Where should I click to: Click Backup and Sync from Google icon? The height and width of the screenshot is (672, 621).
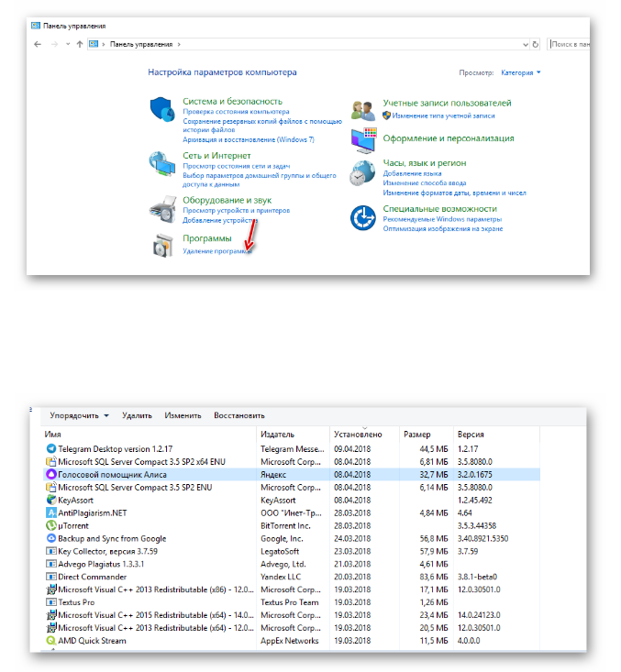(51, 538)
